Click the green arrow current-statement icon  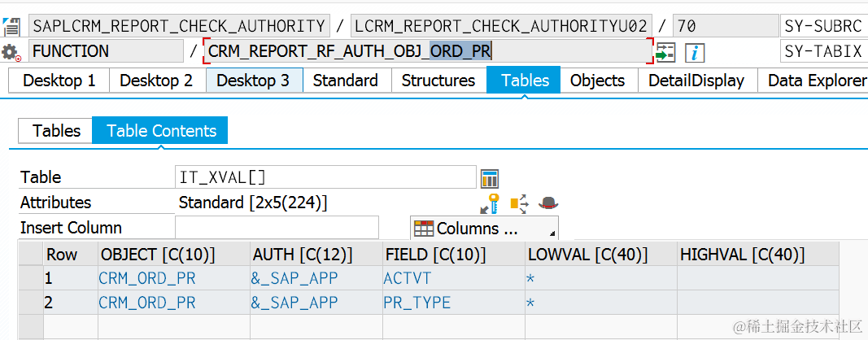pyautogui.click(x=665, y=53)
